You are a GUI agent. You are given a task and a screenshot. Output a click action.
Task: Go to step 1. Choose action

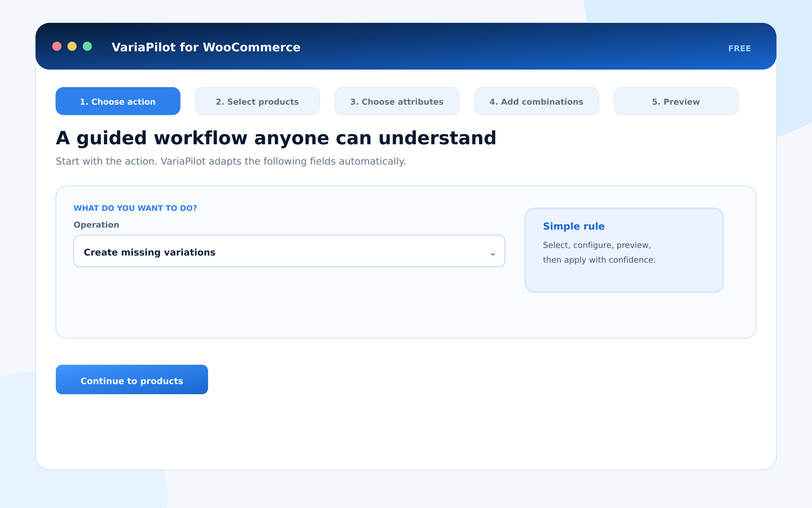pos(118,101)
